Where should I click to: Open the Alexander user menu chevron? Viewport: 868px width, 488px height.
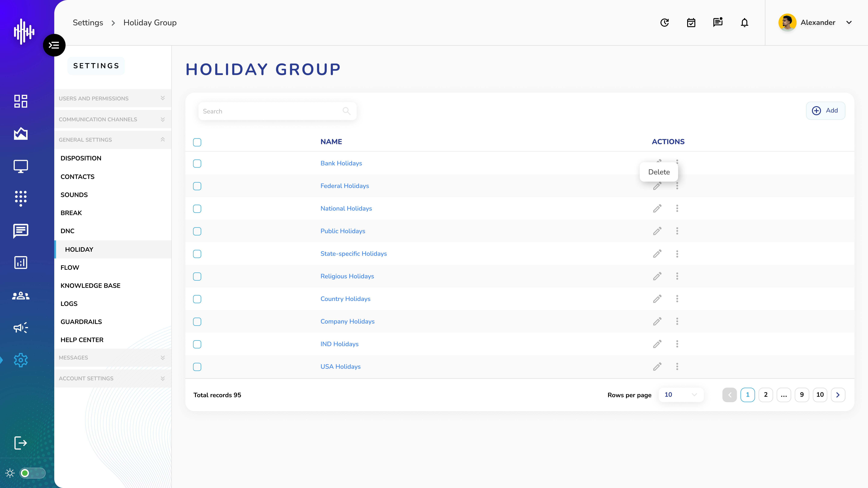(x=849, y=23)
